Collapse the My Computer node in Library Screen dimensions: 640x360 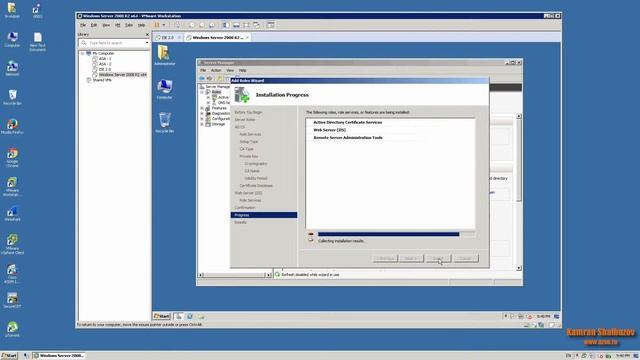[82, 53]
